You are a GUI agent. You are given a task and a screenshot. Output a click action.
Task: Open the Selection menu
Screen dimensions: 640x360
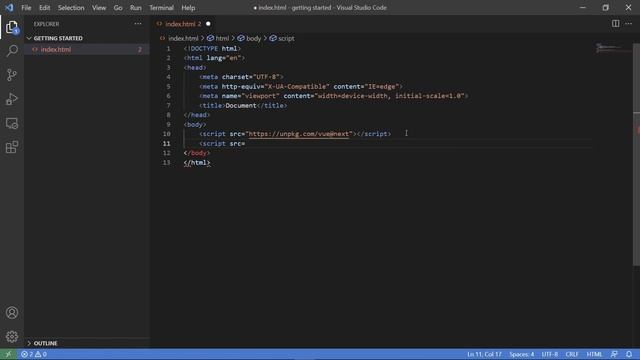point(71,7)
